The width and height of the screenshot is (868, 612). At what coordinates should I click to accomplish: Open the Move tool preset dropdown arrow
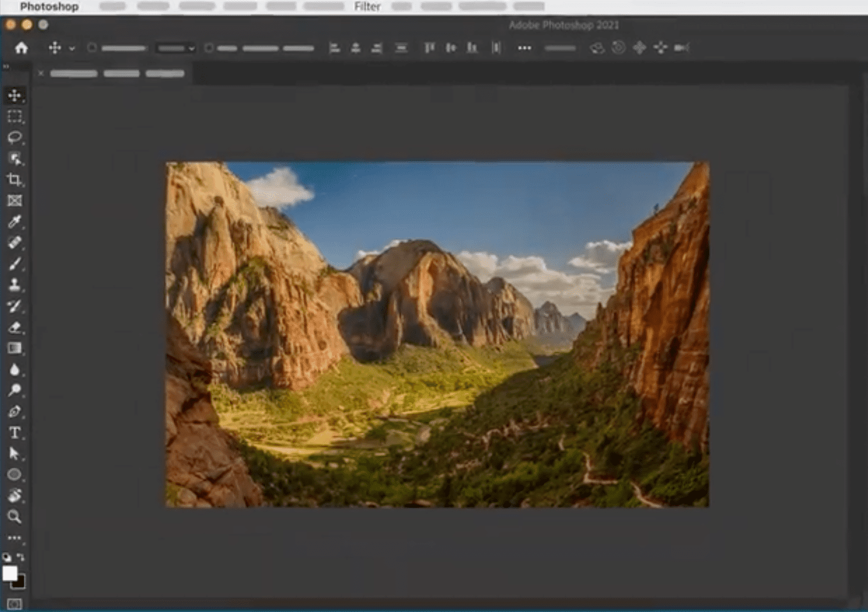tap(71, 48)
